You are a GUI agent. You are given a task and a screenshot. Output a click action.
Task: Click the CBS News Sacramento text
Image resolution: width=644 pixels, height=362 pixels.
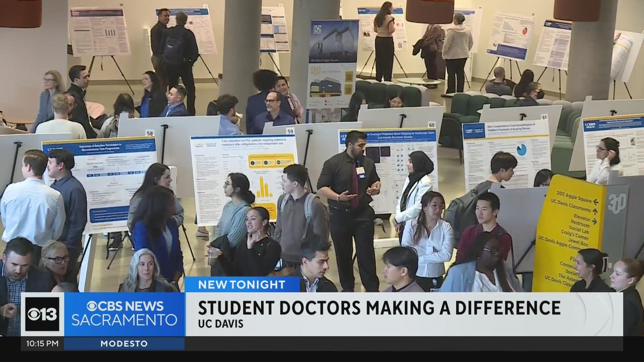tap(124, 313)
